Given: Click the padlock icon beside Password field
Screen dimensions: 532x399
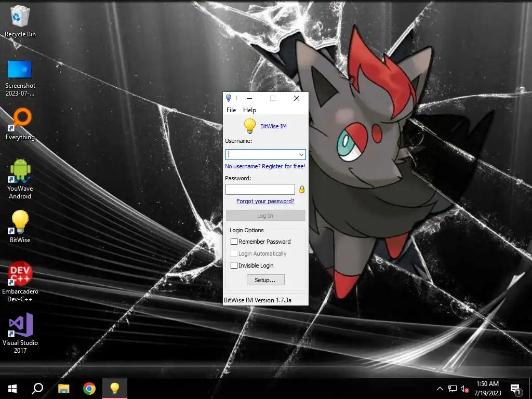Looking at the screenshot, I should tap(302, 189).
